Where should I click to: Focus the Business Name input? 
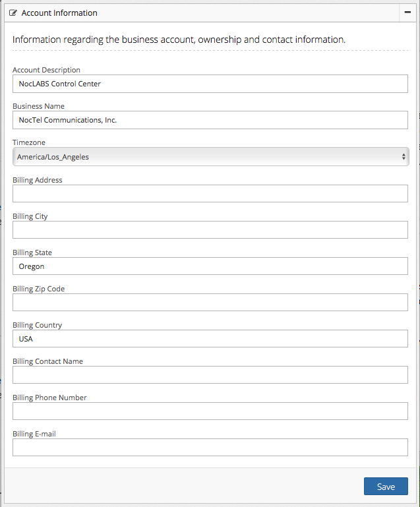(x=210, y=120)
